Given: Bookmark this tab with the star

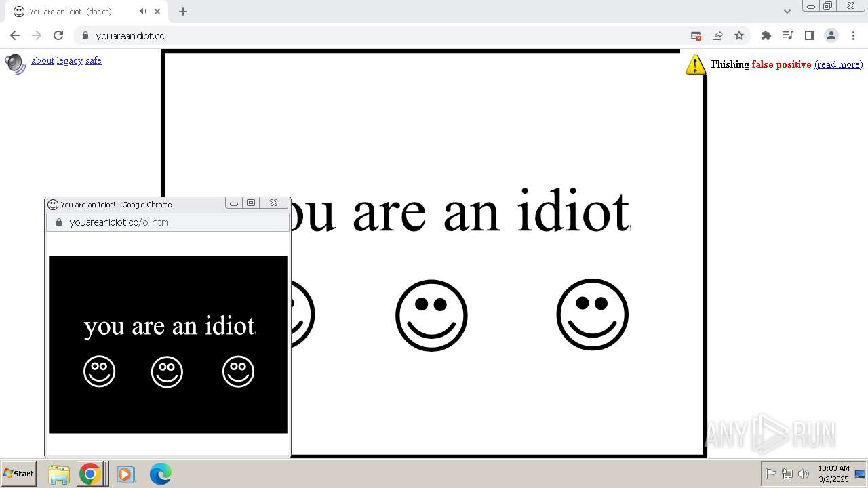Looking at the screenshot, I should tap(739, 35).
